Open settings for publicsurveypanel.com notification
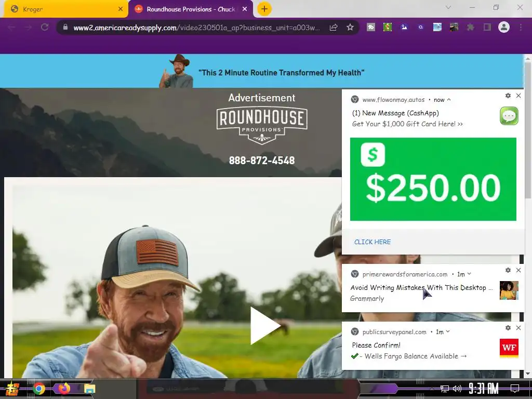Viewport: 532px width, 399px height. (508, 328)
